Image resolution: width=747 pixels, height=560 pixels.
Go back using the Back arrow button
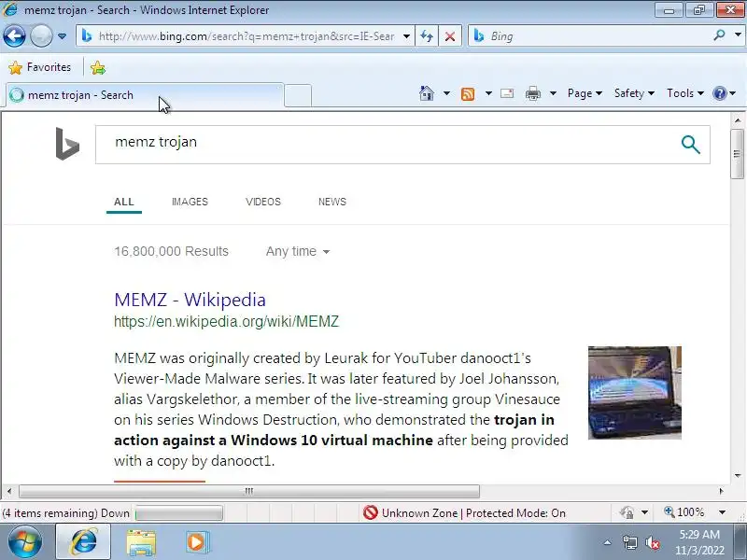[x=14, y=36]
